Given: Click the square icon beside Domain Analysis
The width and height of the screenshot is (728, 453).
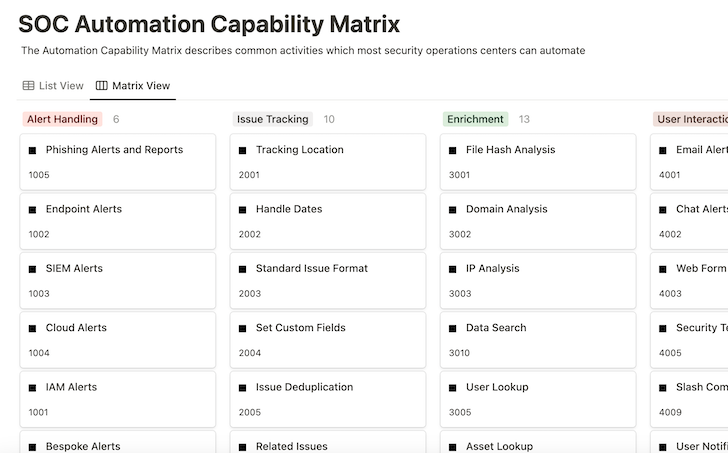Looking at the screenshot, I should 453,210.
